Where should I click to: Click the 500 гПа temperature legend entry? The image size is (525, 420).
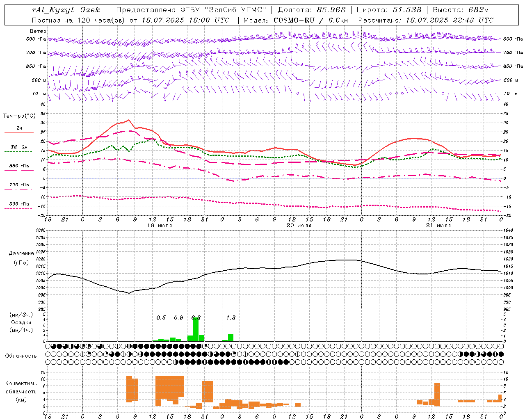coord(19,204)
